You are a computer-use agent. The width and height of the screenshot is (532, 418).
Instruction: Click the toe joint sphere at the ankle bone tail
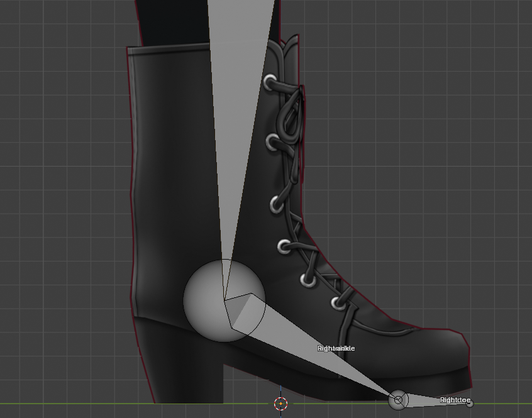(x=398, y=400)
